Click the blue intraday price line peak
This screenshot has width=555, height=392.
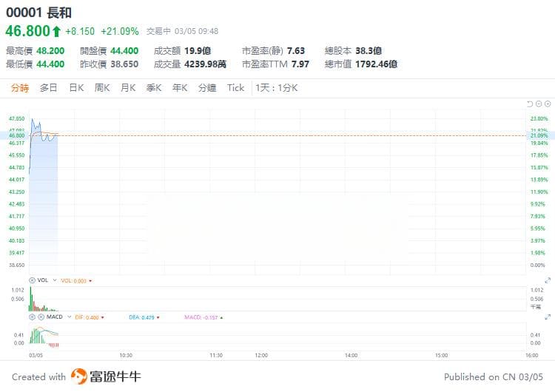tap(33, 119)
